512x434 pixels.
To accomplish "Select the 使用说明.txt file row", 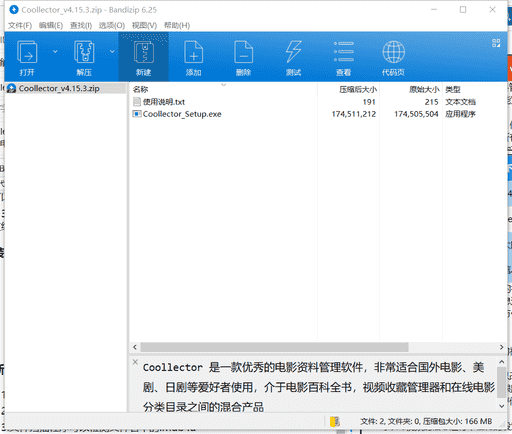I will click(318, 102).
